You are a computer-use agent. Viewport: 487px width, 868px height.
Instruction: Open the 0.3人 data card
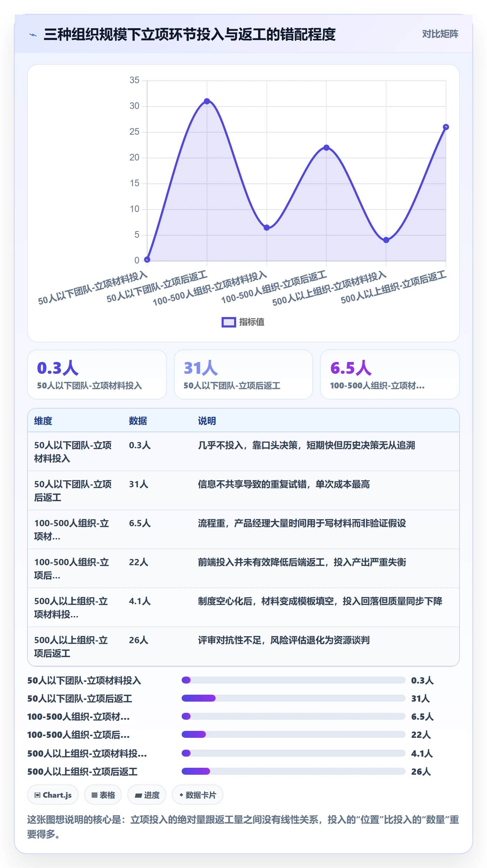coord(97,374)
